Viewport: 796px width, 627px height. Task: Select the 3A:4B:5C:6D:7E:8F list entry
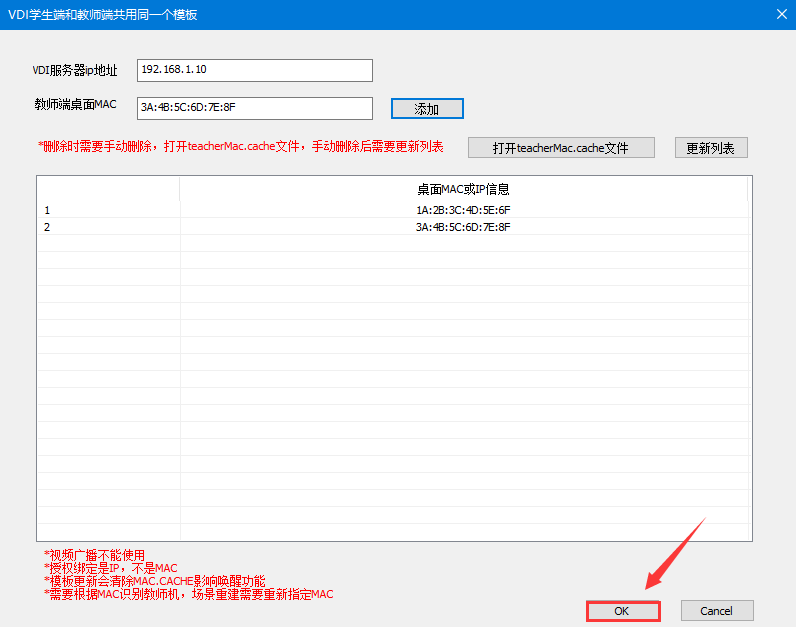[464, 227]
